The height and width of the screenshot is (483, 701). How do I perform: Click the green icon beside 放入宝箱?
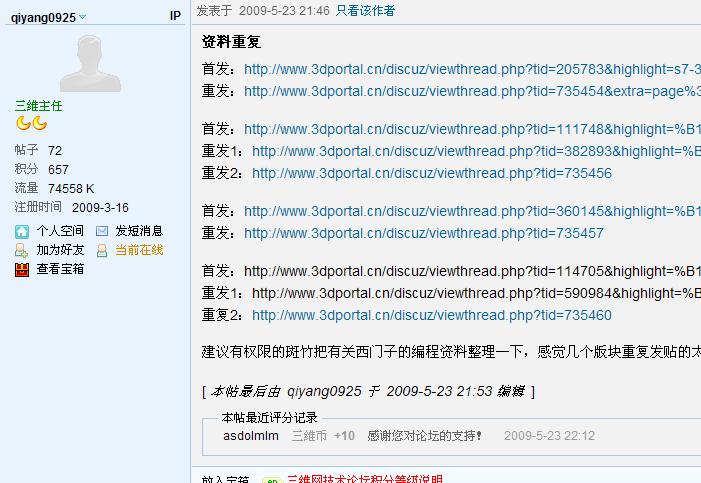pyautogui.click(x=272, y=480)
